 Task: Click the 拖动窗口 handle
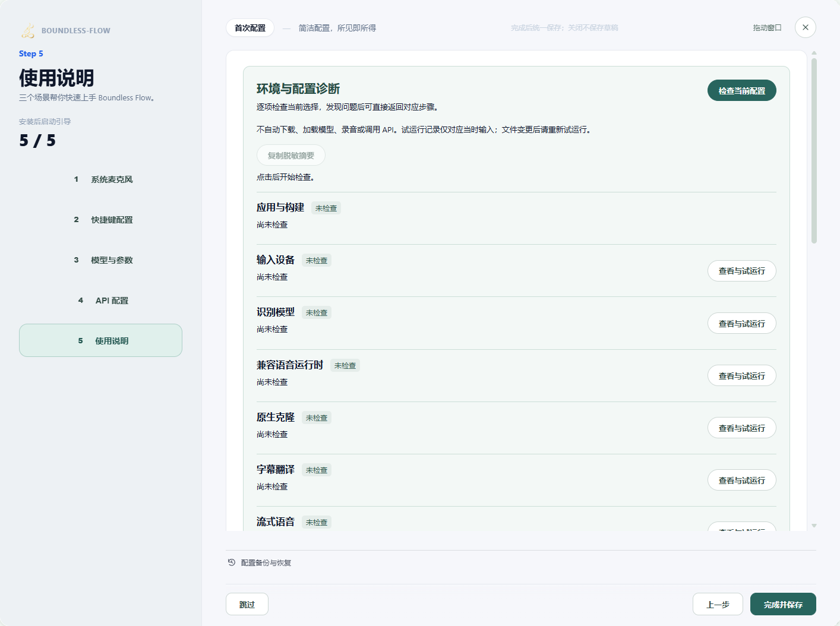point(767,28)
